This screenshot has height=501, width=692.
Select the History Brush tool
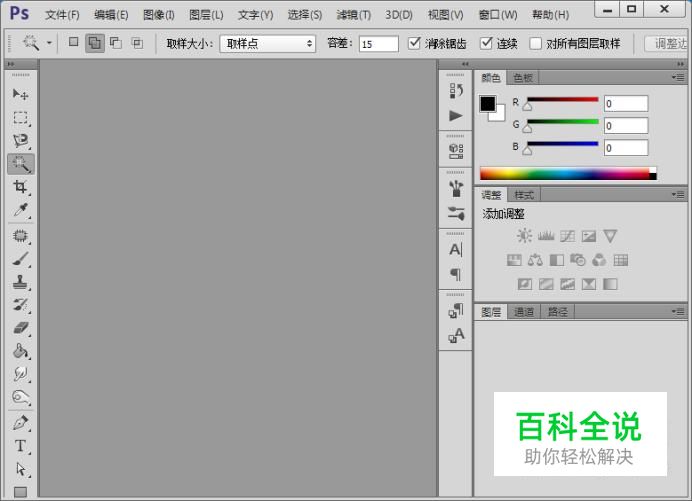[x=20, y=305]
